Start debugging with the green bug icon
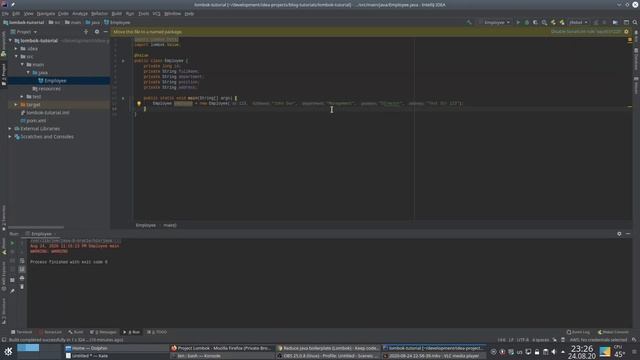The image size is (640, 360). 527,22
